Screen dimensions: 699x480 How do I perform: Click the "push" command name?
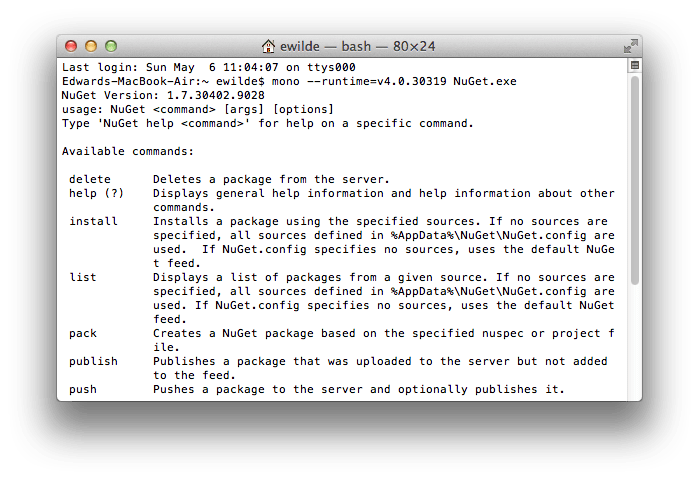[83, 389]
